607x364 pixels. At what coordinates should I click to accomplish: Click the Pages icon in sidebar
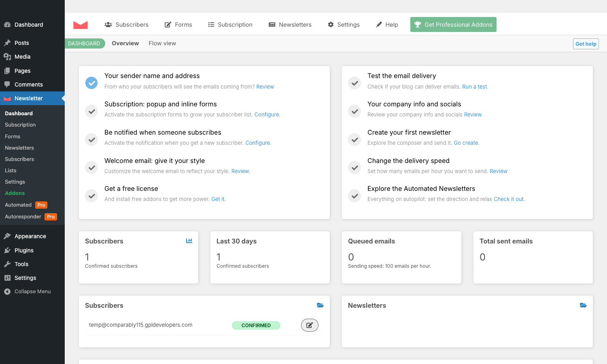(7, 71)
